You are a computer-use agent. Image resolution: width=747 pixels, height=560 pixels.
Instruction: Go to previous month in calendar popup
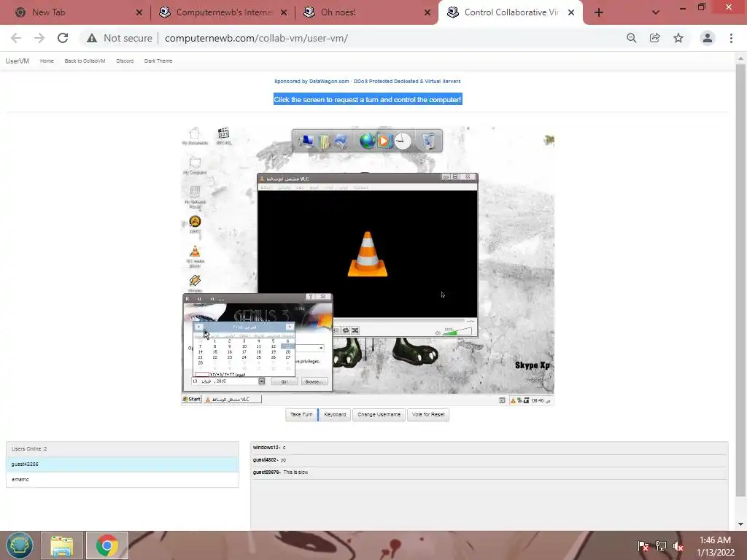click(199, 327)
